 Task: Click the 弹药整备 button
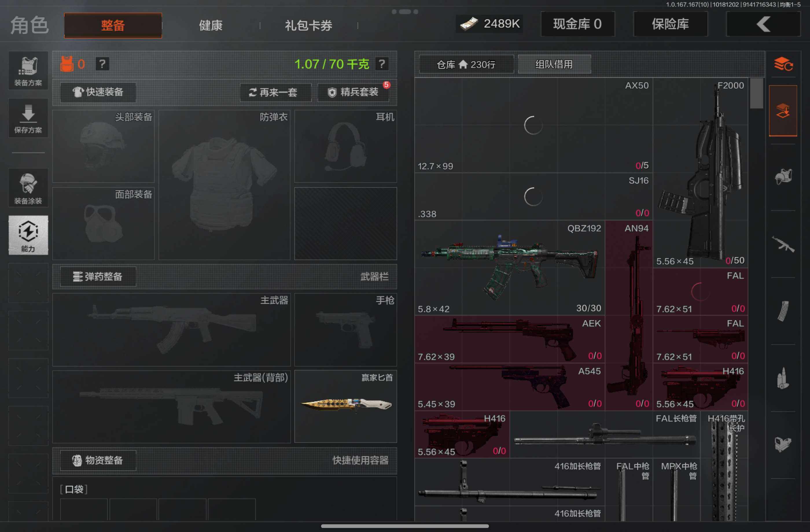(x=98, y=276)
